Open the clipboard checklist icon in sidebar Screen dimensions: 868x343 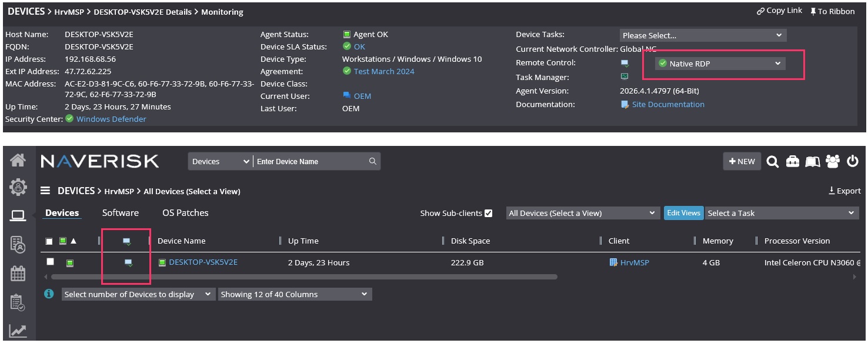click(18, 302)
